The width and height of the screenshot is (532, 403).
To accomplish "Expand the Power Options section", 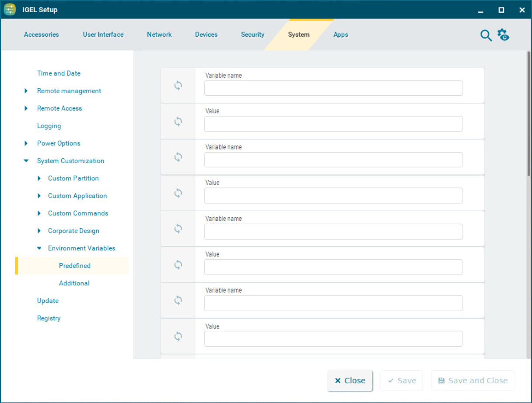I will (x=26, y=143).
